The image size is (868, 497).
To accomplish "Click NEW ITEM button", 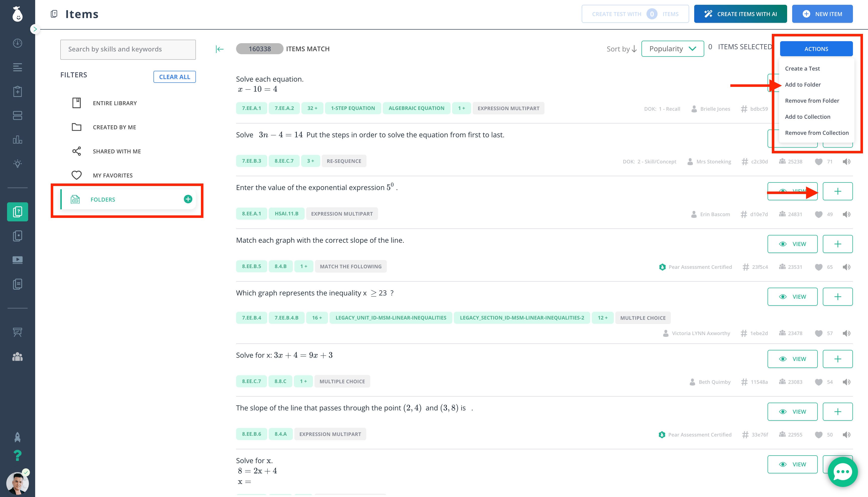I will click(x=822, y=14).
